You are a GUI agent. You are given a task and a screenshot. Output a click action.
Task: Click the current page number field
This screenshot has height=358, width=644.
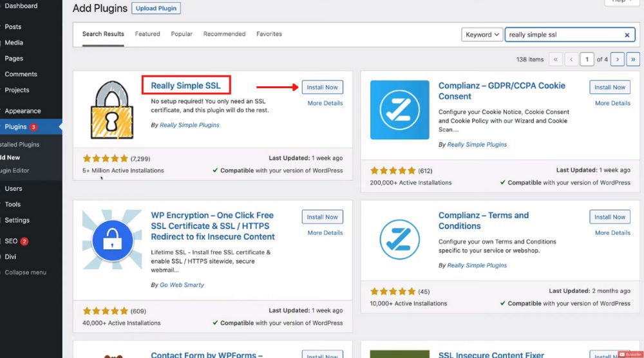(587, 59)
